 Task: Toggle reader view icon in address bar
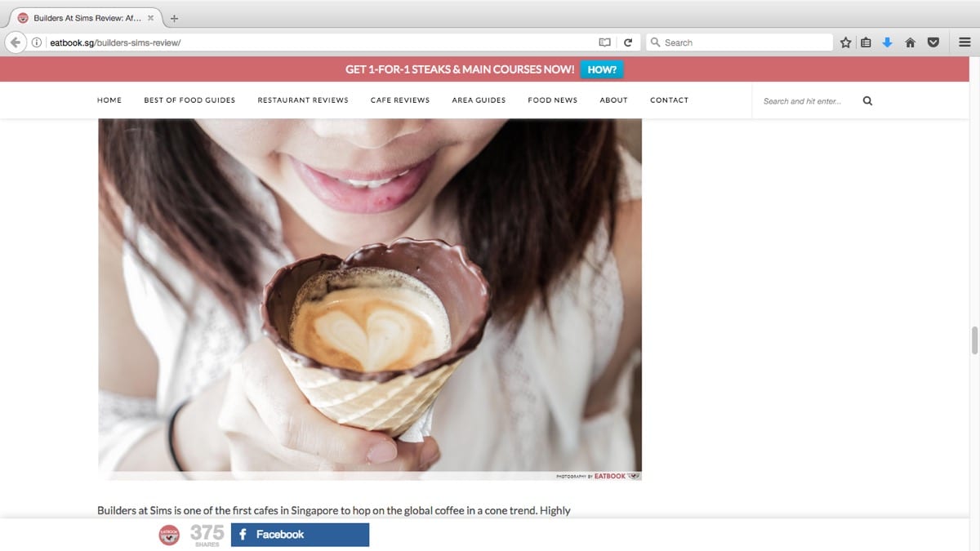604,42
